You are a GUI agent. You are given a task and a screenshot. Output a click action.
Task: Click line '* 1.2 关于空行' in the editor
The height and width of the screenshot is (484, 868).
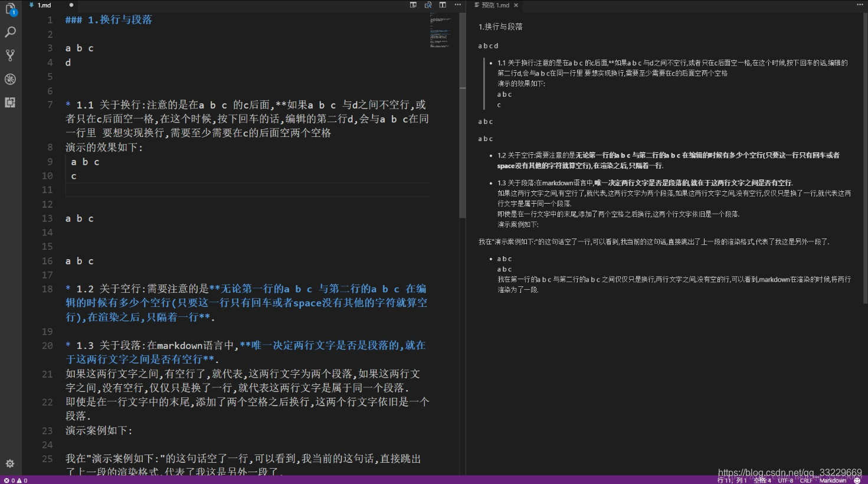pyautogui.click(x=247, y=303)
